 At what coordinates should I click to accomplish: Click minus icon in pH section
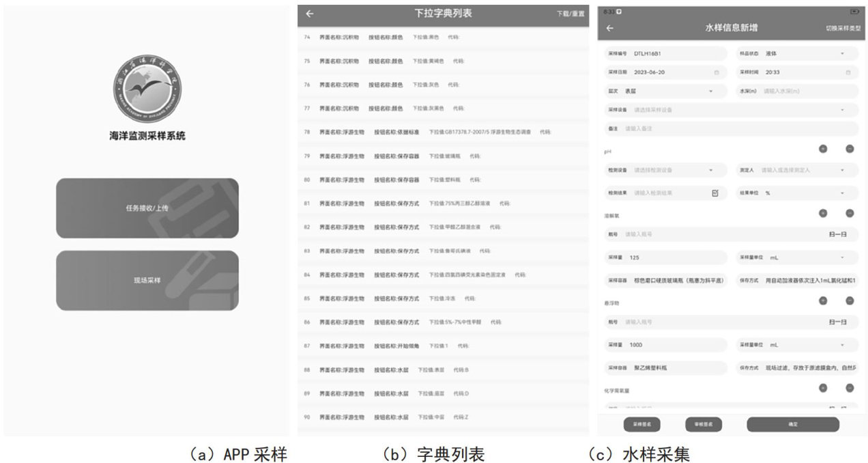point(850,149)
